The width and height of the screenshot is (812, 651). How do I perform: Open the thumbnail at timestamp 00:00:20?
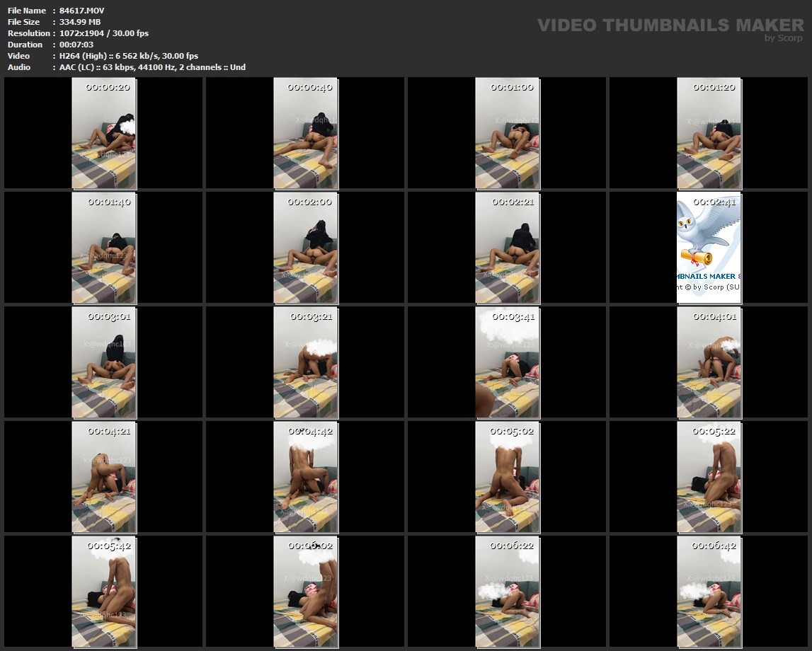pyautogui.click(x=104, y=133)
